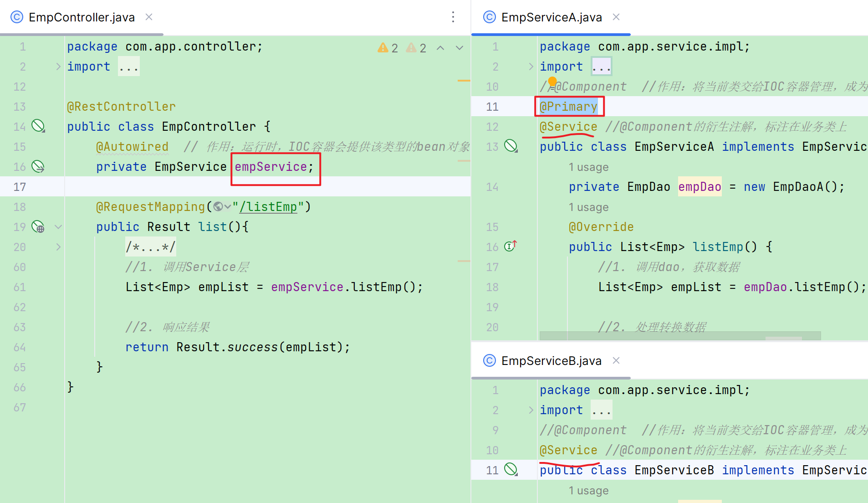Click the '1 usage' hint in EmpServiceB
Image resolution: width=868 pixels, height=503 pixels.
click(588, 491)
